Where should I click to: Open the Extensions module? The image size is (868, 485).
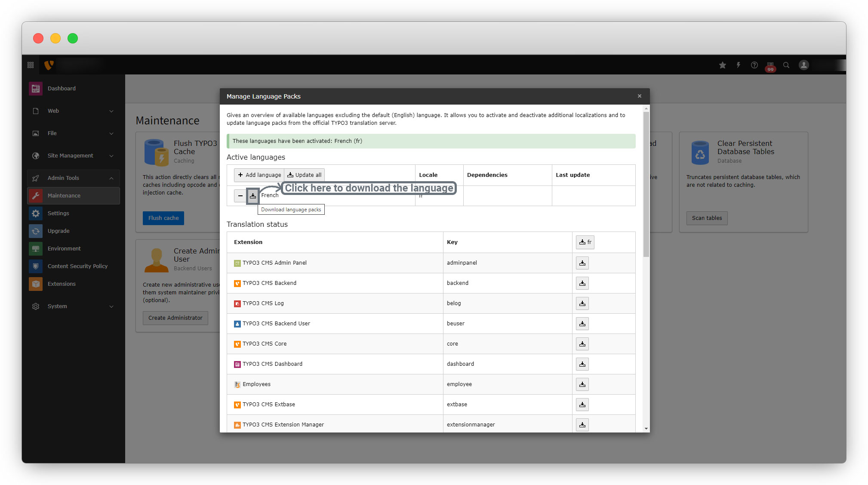tap(62, 284)
